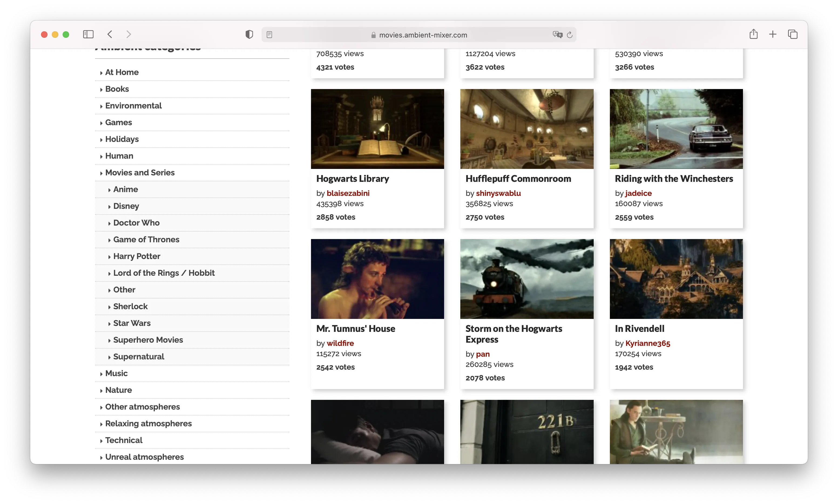
Task: Visit author jadeice's profile
Action: (638, 193)
